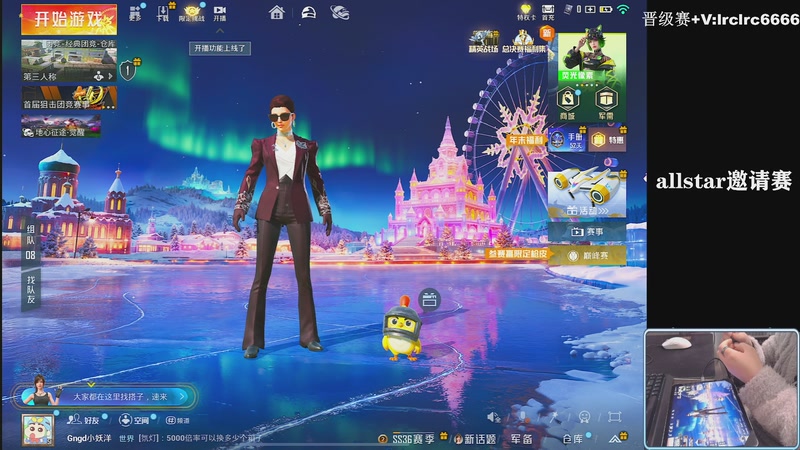This screenshot has width=800, height=450.
Task: Open the SS36赛季 season tab
Action: 413,438
